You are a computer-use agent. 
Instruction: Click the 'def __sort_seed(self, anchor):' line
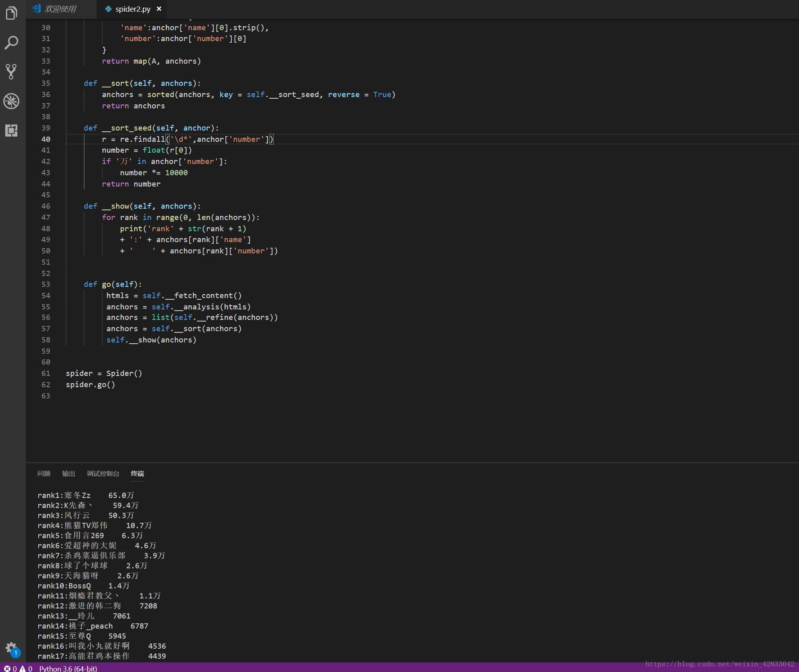[151, 128]
